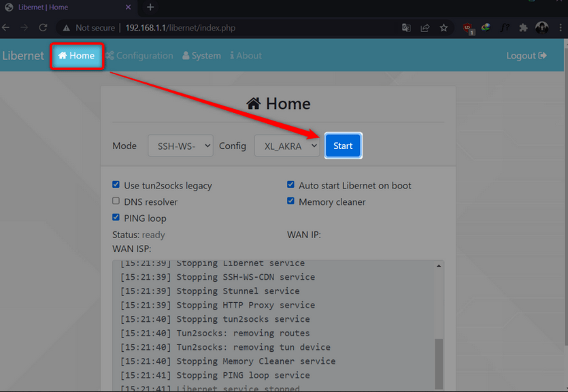This screenshot has height=392, width=568.
Task: Click the share page icon
Action: point(425,27)
